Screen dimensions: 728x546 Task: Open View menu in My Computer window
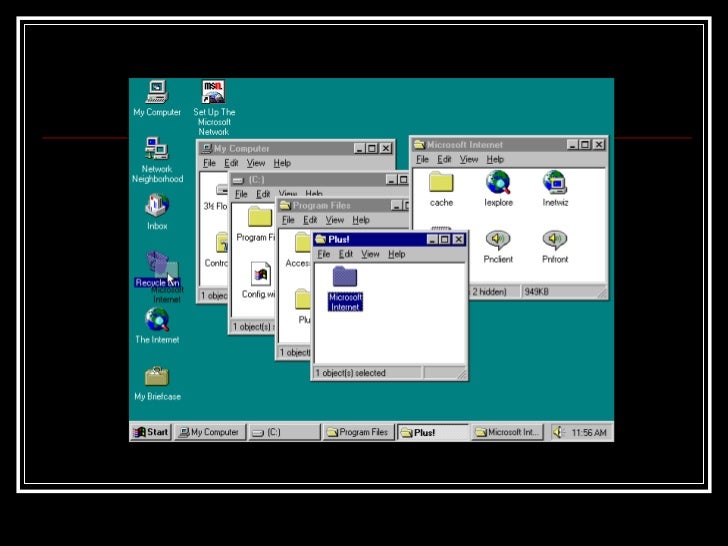tap(256, 163)
